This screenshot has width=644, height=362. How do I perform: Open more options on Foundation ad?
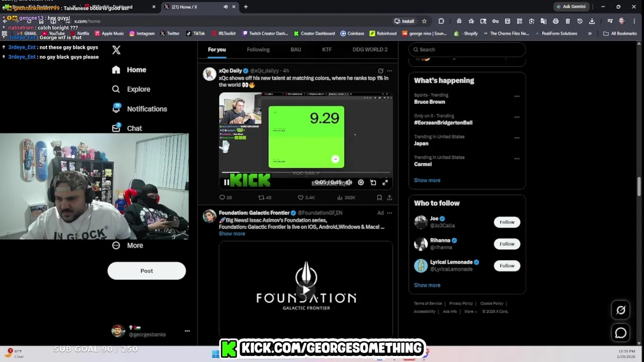[389, 213]
